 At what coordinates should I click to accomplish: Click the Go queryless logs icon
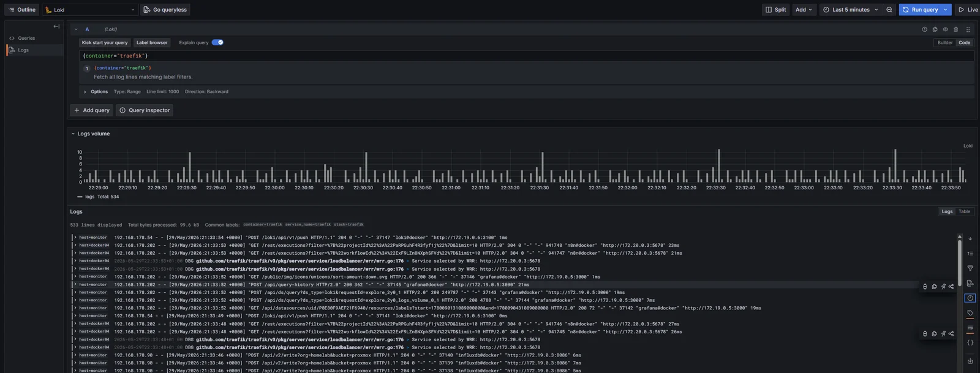click(x=146, y=10)
